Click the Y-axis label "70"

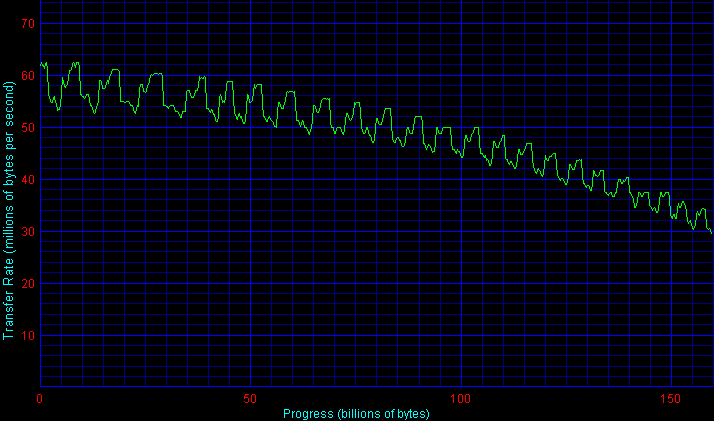pos(26,23)
